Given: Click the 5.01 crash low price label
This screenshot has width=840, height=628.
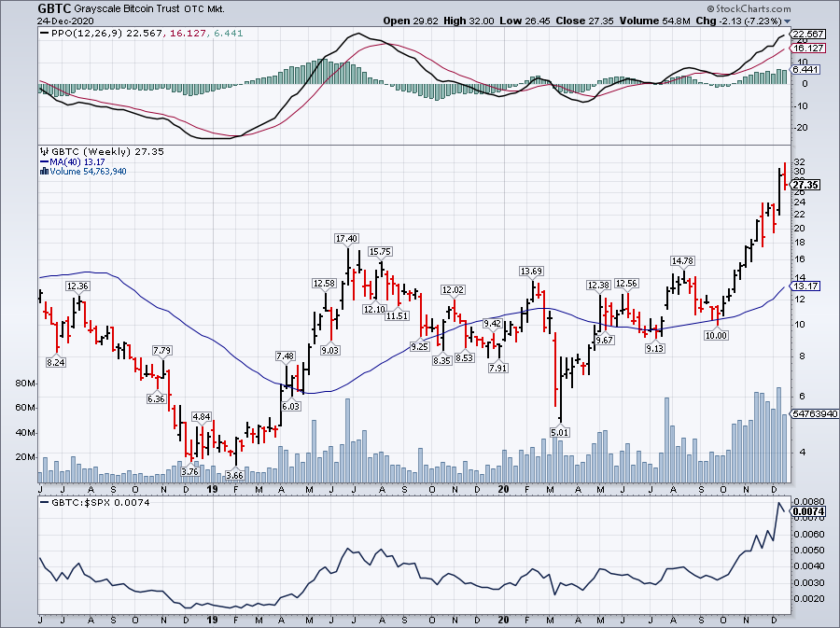Looking at the screenshot, I should (x=559, y=433).
